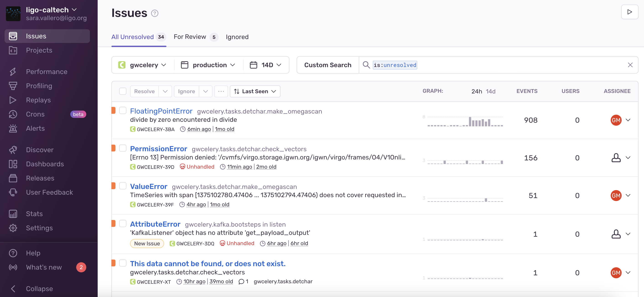The image size is (644, 297).
Task: Check the AttributeError issue checkbox
Action: click(x=123, y=223)
